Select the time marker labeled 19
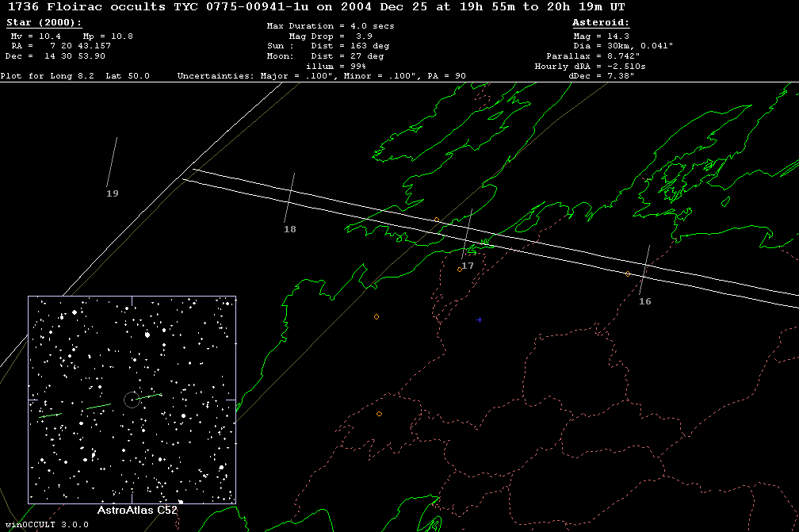 click(x=113, y=193)
